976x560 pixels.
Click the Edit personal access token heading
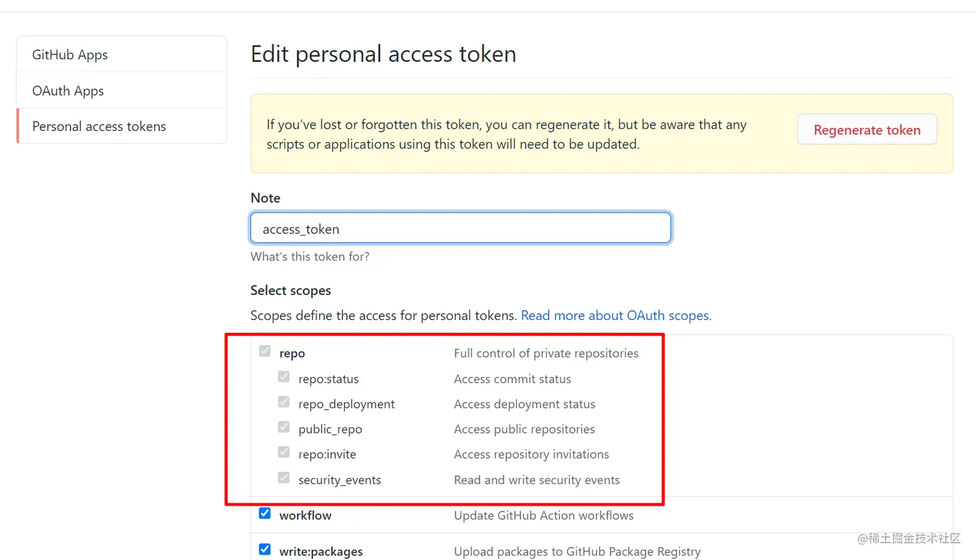pos(383,54)
